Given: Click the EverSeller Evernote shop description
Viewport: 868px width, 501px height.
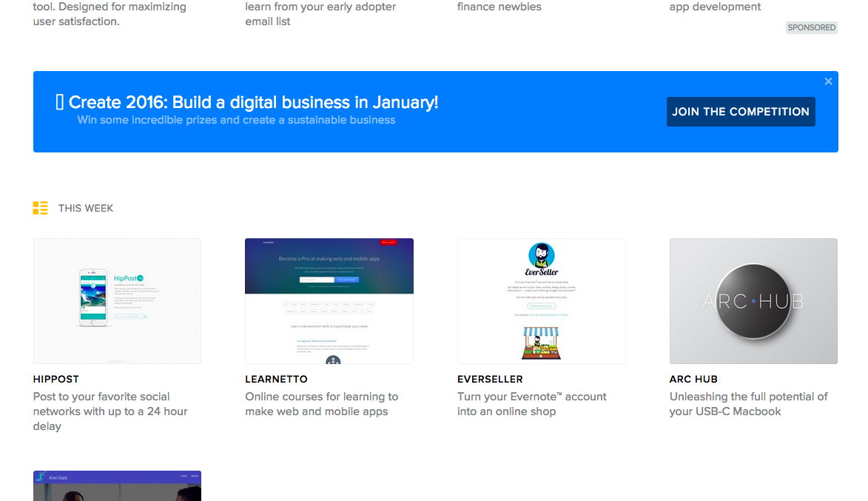Looking at the screenshot, I should tap(531, 404).
